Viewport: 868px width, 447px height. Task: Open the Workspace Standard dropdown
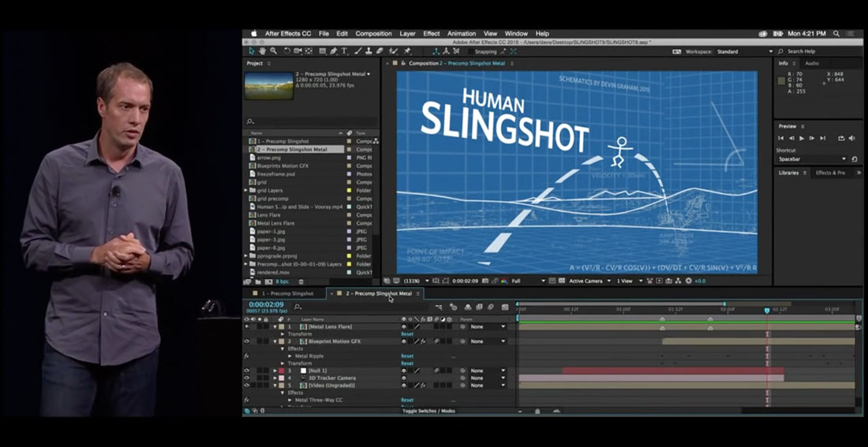pos(745,51)
